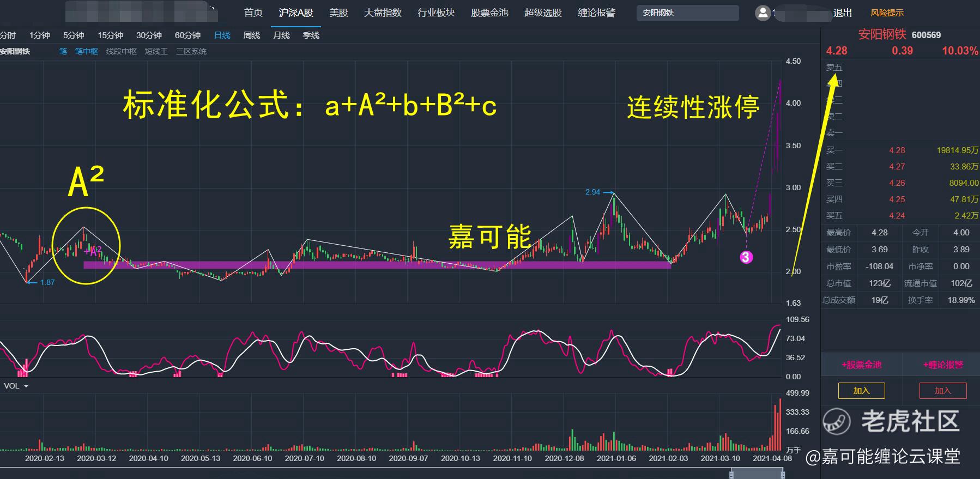Switch chart to 1分钟 period
The image size is (980, 479).
(x=40, y=35)
